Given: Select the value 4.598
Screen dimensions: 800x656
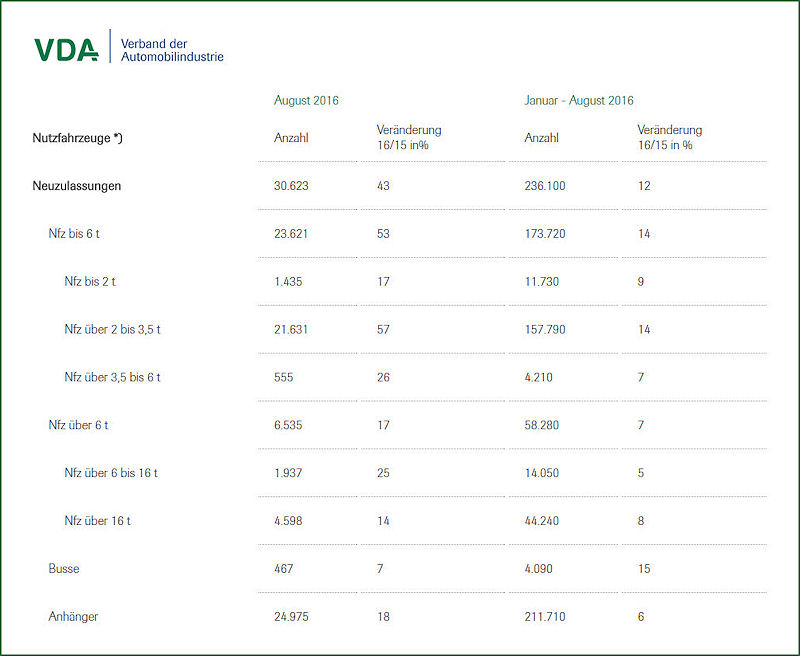Looking at the screenshot, I should tap(288, 521).
